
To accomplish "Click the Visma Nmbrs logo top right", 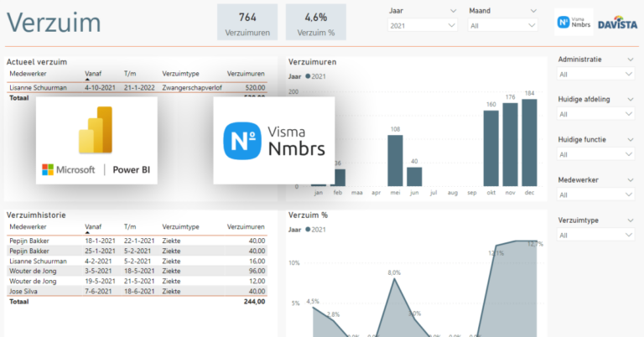I will click(x=574, y=22).
